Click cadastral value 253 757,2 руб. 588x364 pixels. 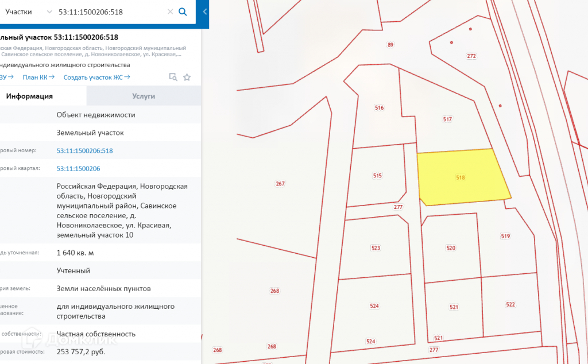coord(81,351)
